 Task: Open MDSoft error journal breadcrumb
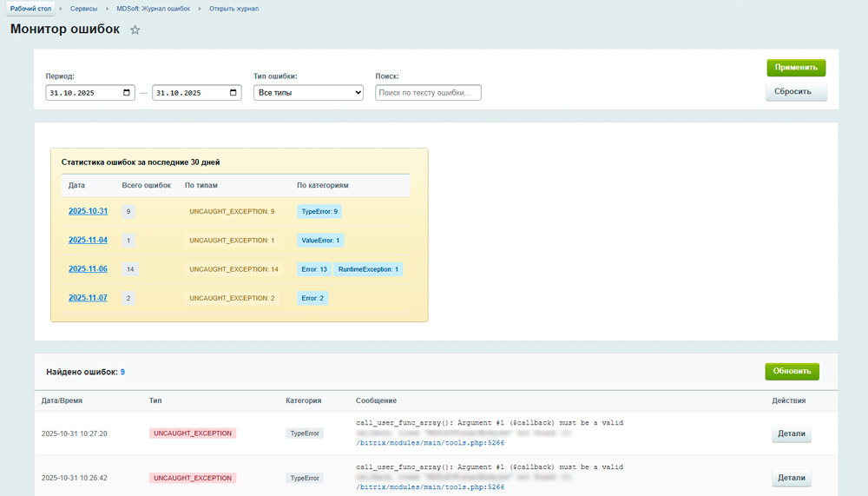[x=154, y=8]
